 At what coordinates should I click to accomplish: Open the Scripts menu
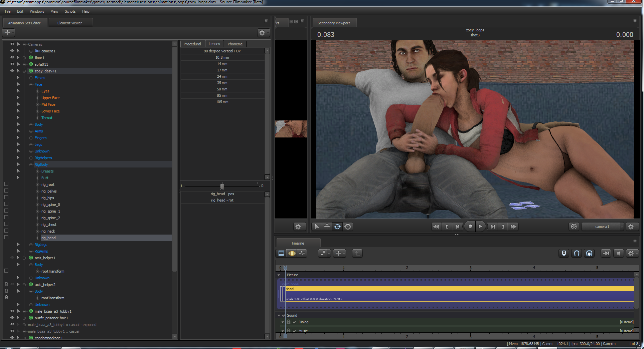tap(70, 11)
